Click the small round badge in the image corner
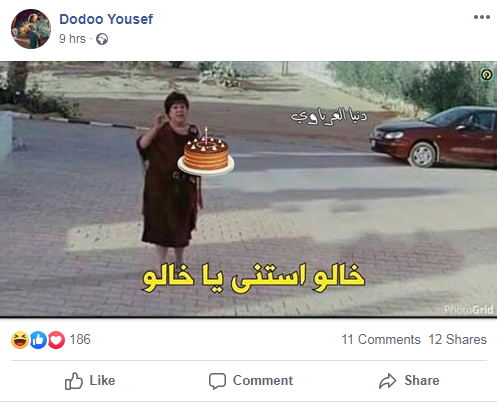Image resolution: width=497 pixels, height=405 pixels. pyautogui.click(x=487, y=75)
